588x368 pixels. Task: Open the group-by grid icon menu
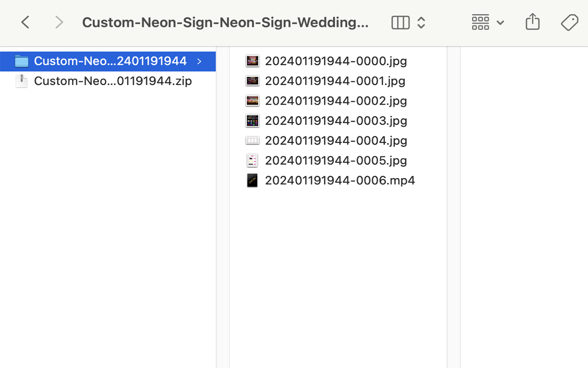(x=481, y=23)
